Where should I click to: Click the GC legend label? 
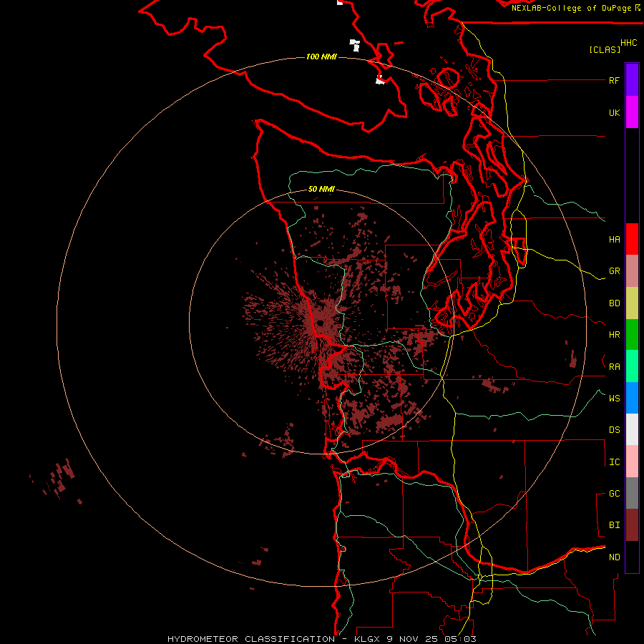pyautogui.click(x=614, y=493)
